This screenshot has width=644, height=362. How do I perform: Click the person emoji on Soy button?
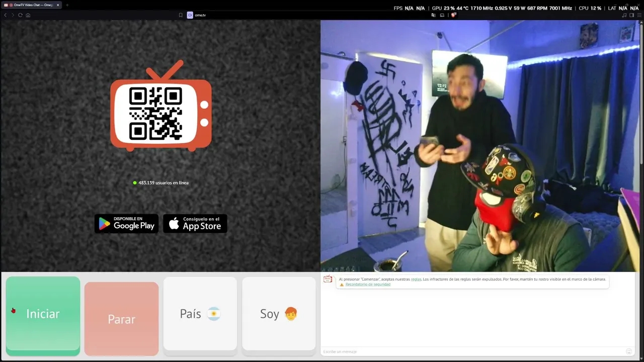tap(291, 314)
